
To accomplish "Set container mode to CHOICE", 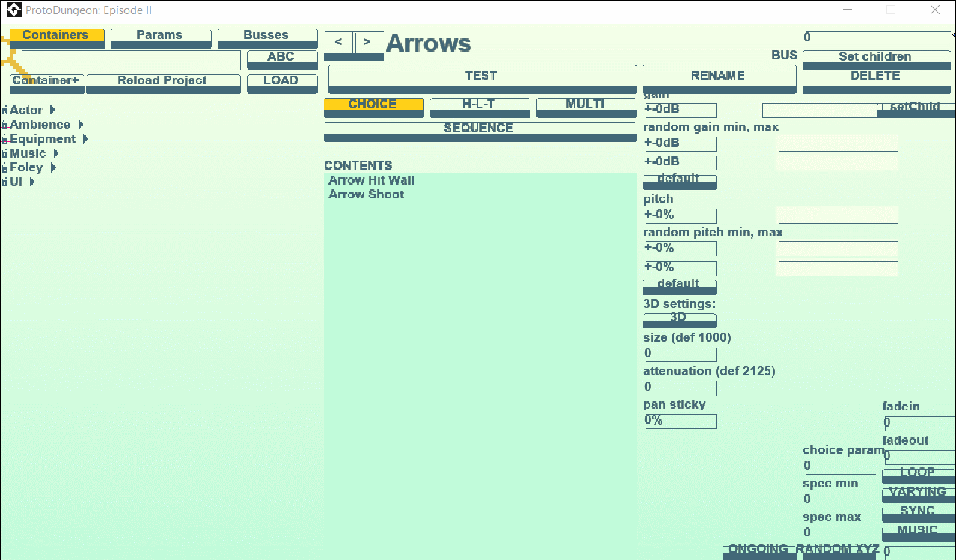I will click(373, 108).
